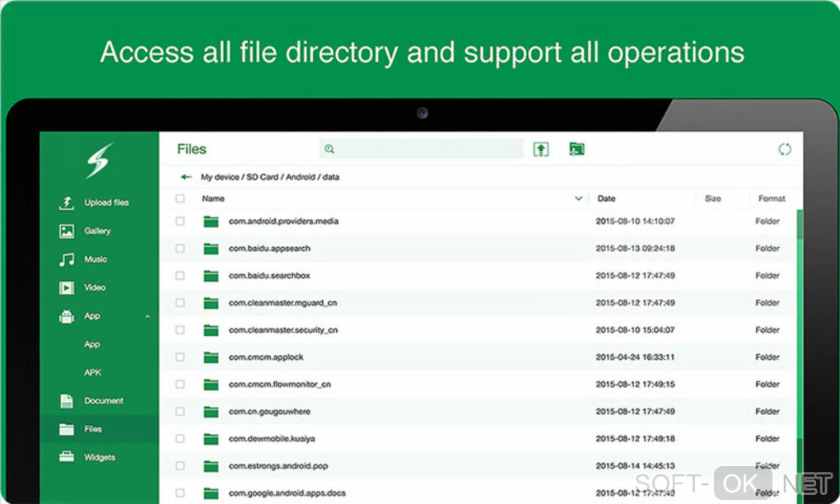Click the lightning bolt app logo
Screen dimensions: 840x504
tap(100, 161)
